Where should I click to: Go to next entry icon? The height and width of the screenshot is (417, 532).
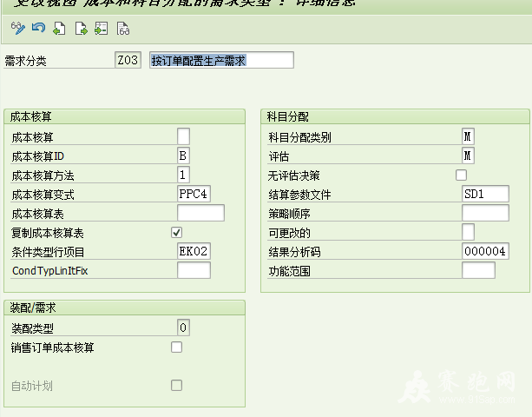pos(81,29)
